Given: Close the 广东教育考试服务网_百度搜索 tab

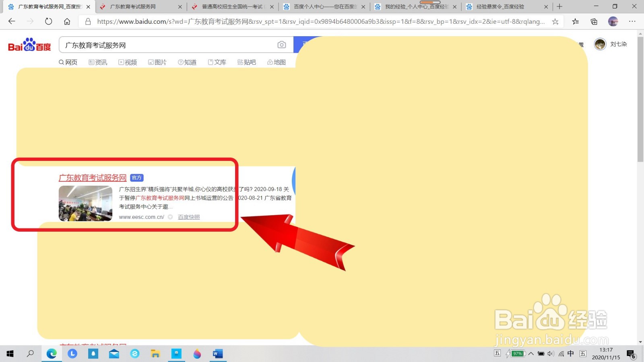Looking at the screenshot, I should [x=88, y=7].
